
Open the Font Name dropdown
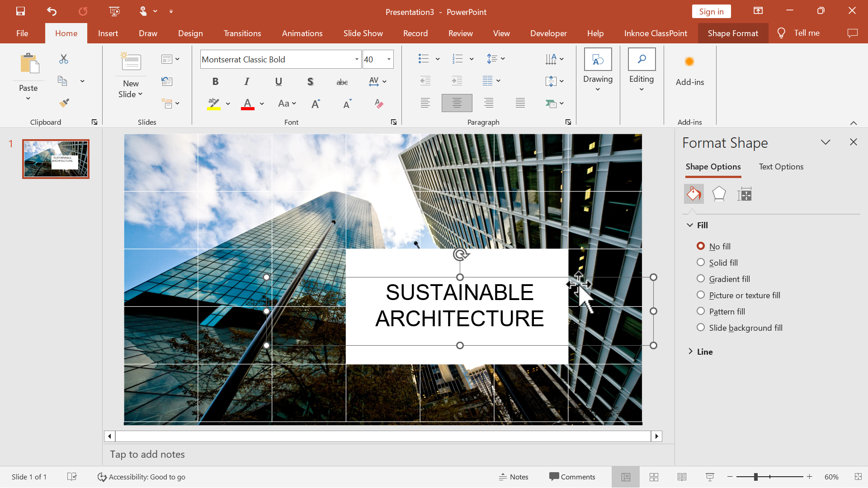tap(357, 58)
